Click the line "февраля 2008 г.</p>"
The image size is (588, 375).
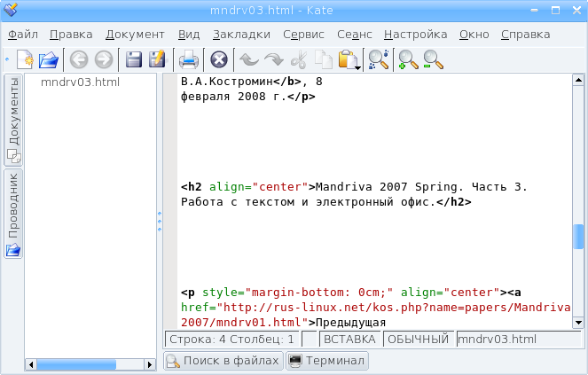coord(247,97)
